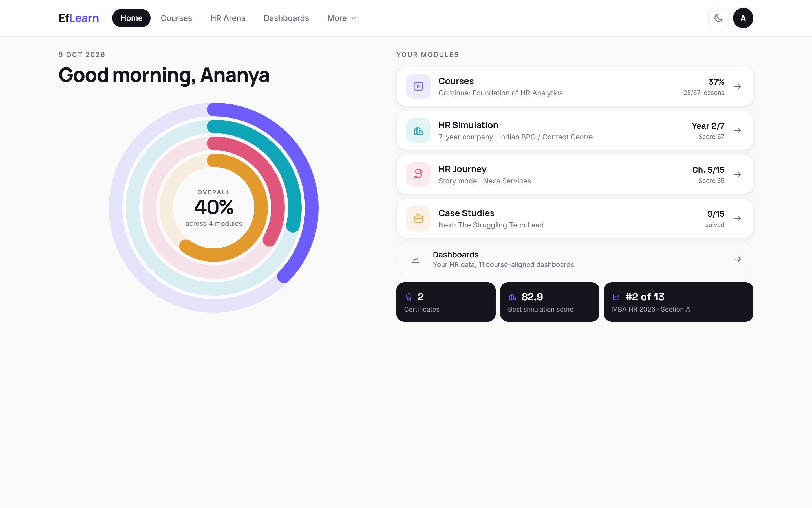Expand the More navigation dropdown
This screenshot has height=508, width=812.
pos(342,18)
